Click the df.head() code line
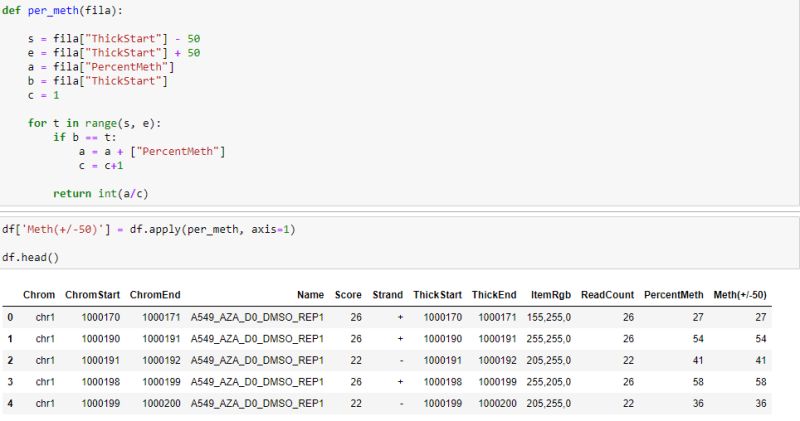Viewport: 800px width, 421px height. (x=31, y=257)
